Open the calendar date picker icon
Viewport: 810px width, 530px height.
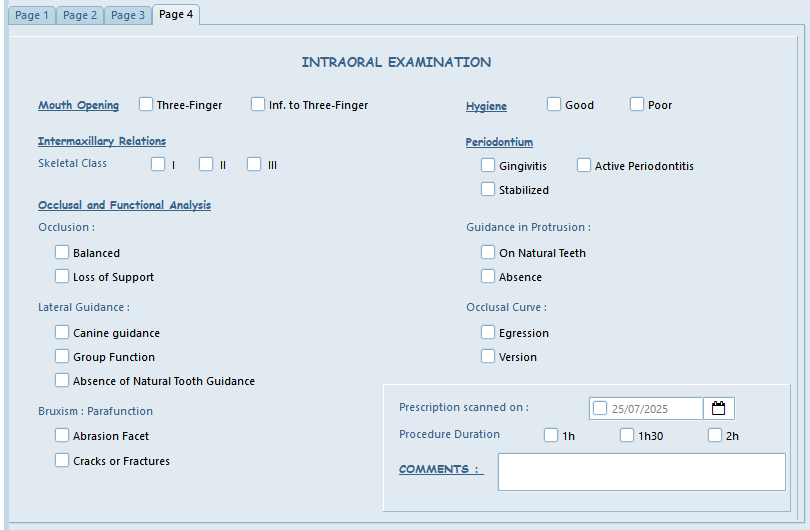[x=718, y=408]
